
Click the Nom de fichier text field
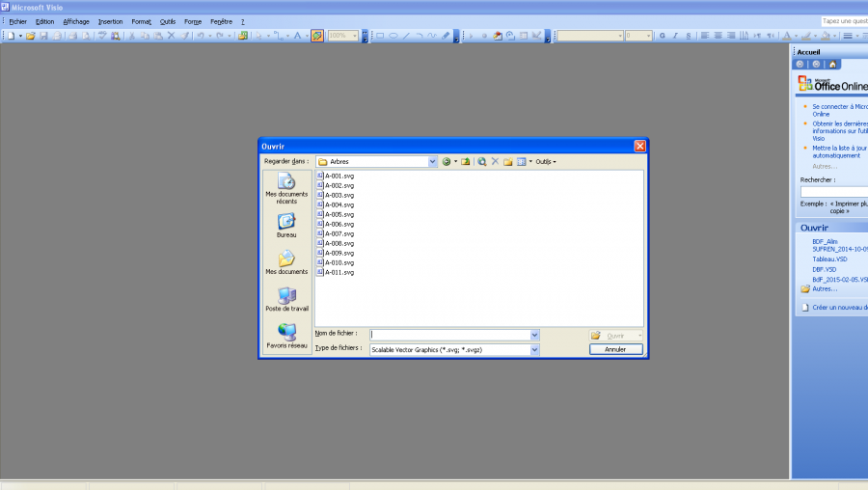[449, 335]
